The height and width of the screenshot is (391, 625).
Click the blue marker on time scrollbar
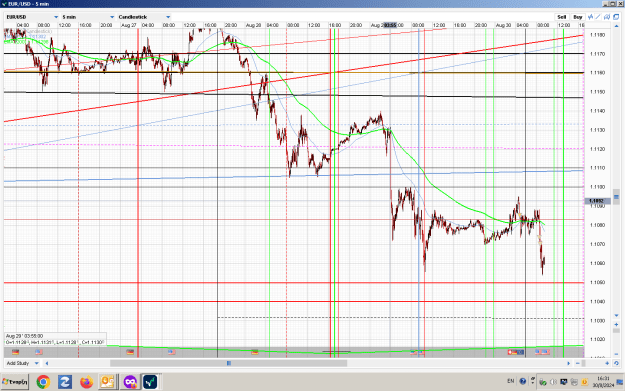click(229, 363)
